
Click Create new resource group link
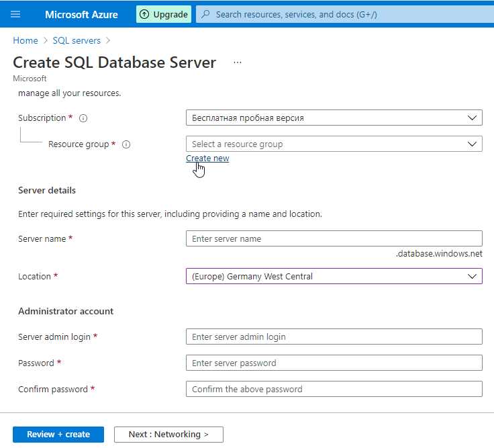point(207,159)
